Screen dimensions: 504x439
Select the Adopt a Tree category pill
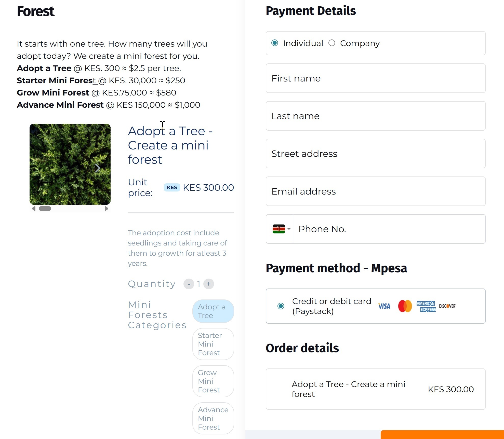pyautogui.click(x=213, y=311)
